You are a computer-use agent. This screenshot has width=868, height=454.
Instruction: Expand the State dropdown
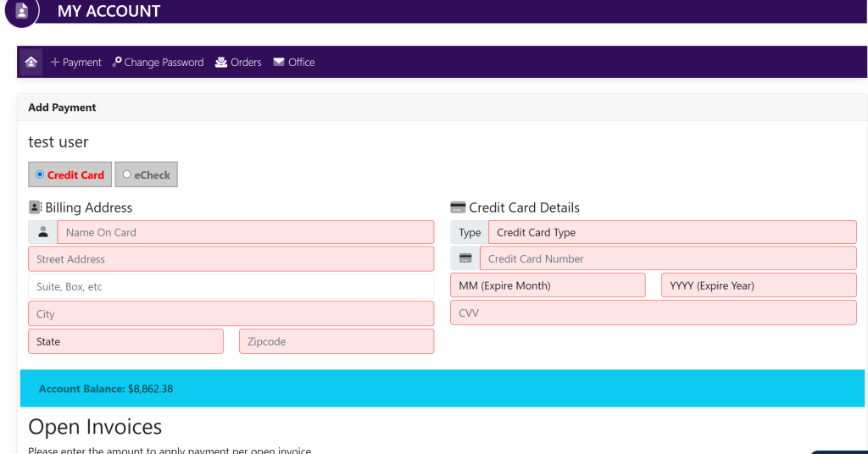pos(125,341)
